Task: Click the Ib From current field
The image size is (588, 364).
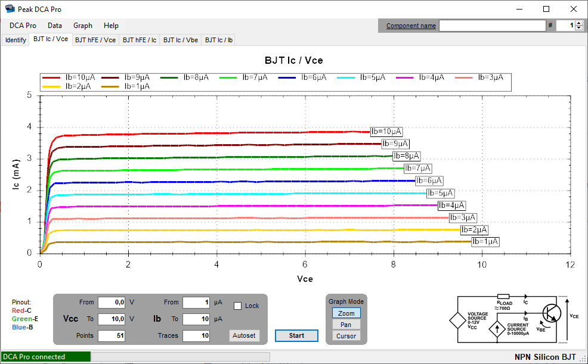Action: click(x=196, y=302)
